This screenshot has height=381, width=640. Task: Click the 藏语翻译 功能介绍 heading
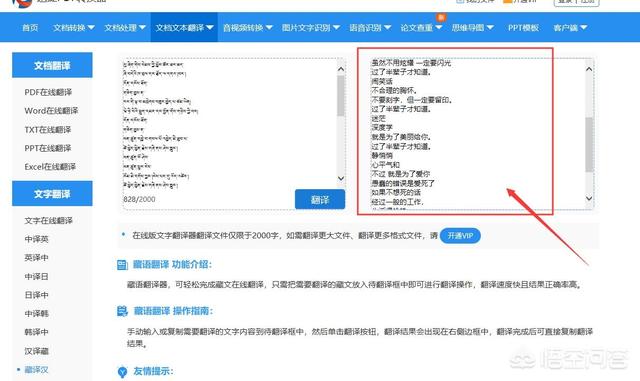coord(172,265)
